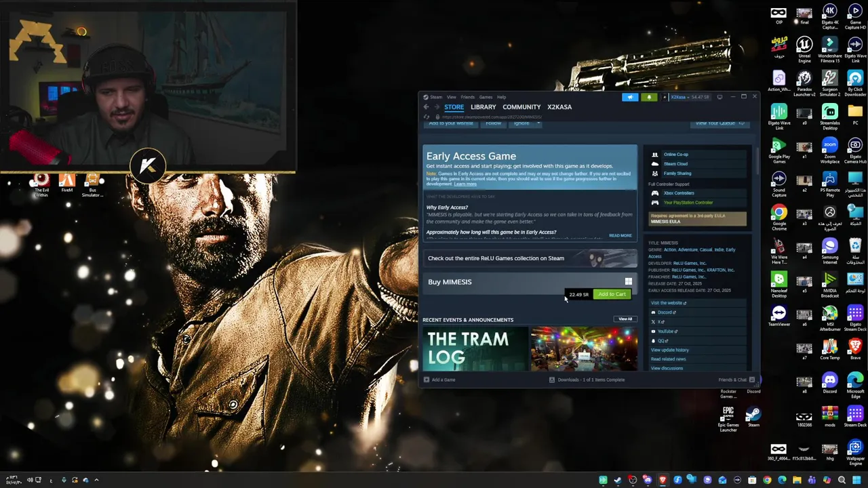Click the green notifications bell icon
The image size is (868, 488).
click(x=649, y=97)
